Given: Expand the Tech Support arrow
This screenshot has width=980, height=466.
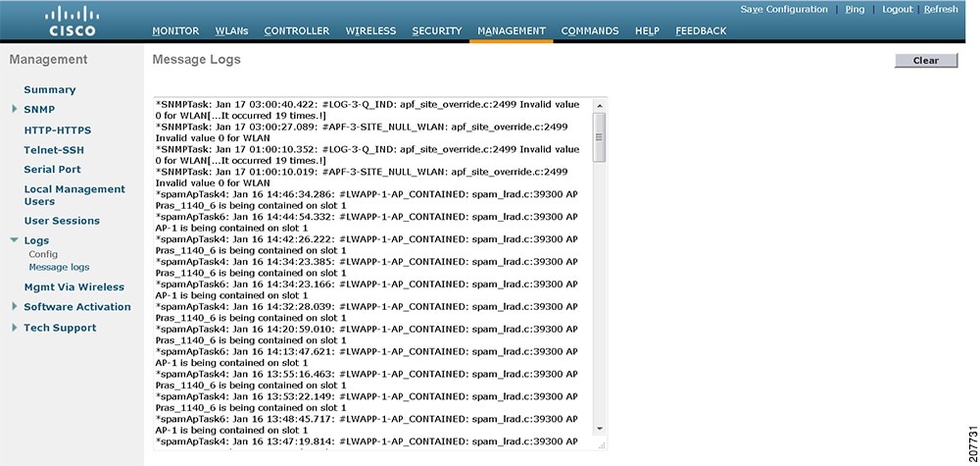Looking at the screenshot, I should pos(15,327).
